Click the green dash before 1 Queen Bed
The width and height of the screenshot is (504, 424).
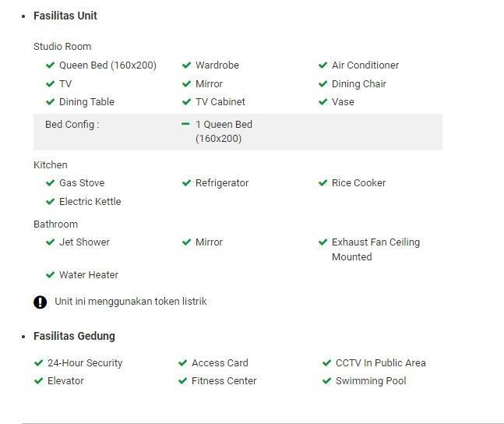pyautogui.click(x=185, y=124)
